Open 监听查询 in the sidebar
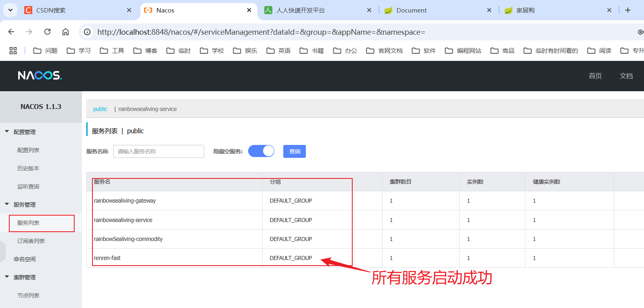The image size is (644, 308). (x=28, y=186)
